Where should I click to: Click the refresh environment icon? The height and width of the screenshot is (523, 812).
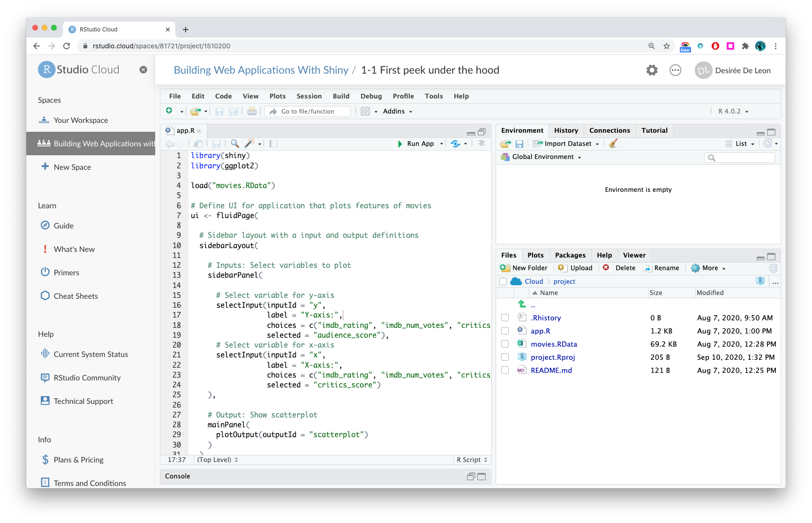pyautogui.click(x=767, y=144)
